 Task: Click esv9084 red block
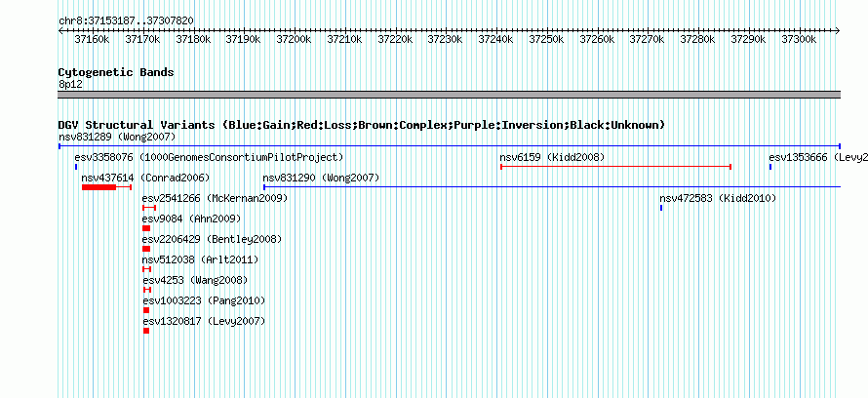(146, 228)
